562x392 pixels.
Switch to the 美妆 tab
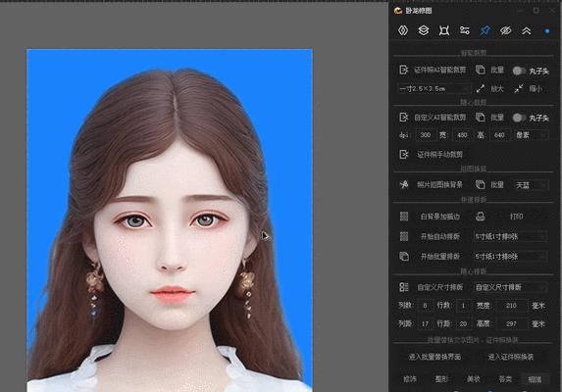[x=474, y=378]
